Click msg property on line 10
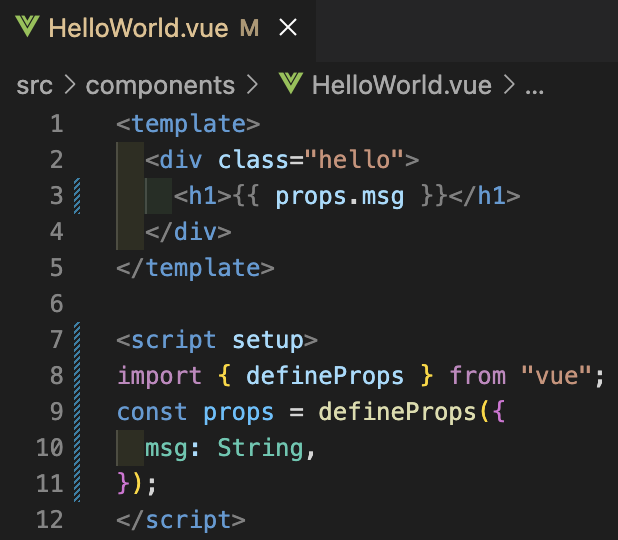Viewport: 618px width, 540px height. (166, 449)
